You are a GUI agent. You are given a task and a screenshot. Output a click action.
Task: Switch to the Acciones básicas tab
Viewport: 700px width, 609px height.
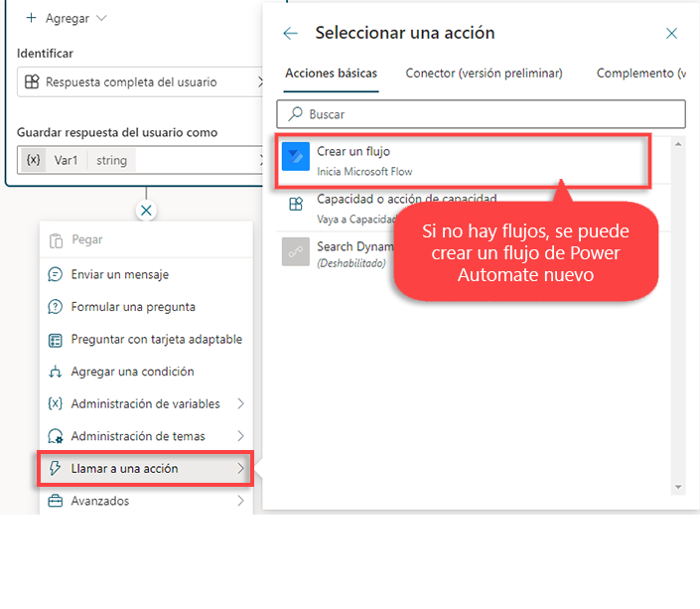332,74
